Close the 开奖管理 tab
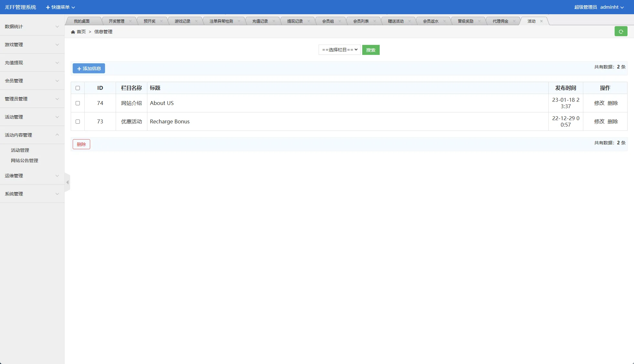Screen dimensions: 634x364 click(x=130, y=21)
